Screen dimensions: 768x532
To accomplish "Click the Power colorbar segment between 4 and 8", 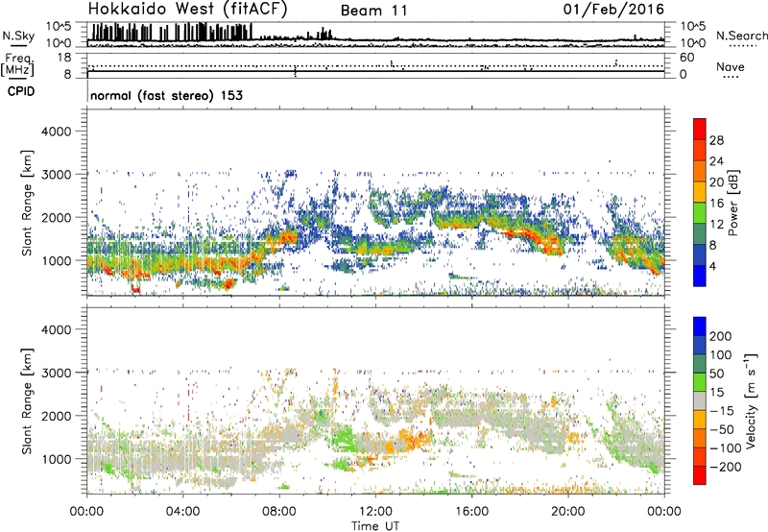I will coord(700,254).
